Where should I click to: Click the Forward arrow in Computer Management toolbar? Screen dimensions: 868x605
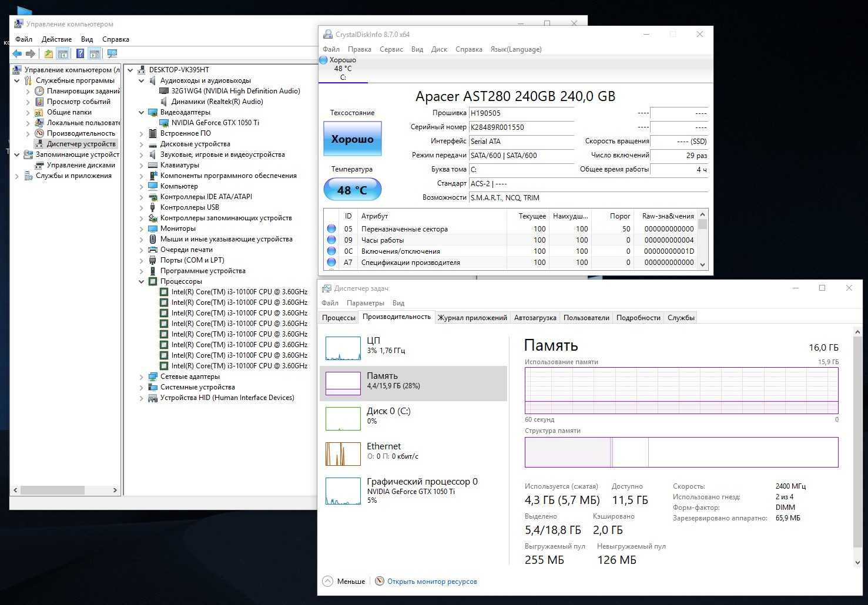tap(31, 53)
